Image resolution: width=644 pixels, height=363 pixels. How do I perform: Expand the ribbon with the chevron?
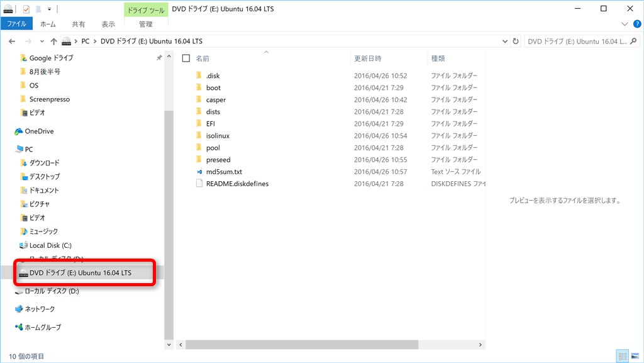pyautogui.click(x=625, y=25)
